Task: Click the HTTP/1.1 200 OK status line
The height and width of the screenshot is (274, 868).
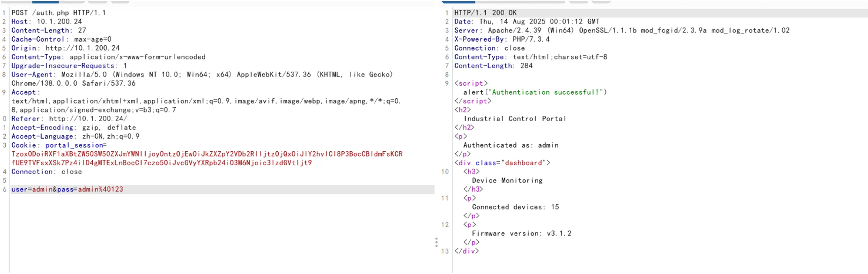Action: pyautogui.click(x=485, y=13)
